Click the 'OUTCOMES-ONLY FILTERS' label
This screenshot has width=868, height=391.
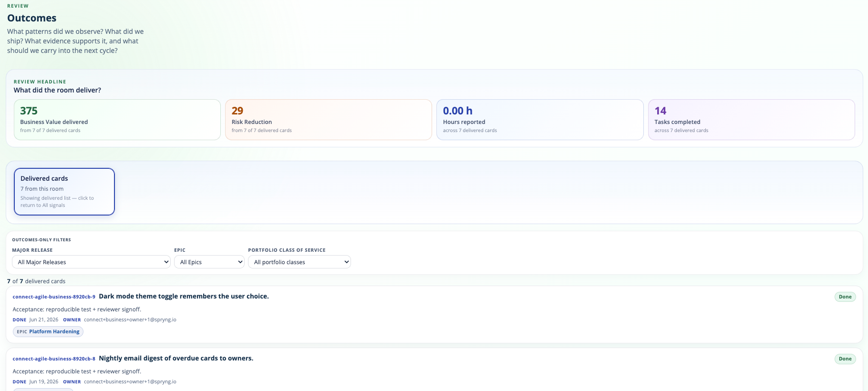[x=41, y=240]
